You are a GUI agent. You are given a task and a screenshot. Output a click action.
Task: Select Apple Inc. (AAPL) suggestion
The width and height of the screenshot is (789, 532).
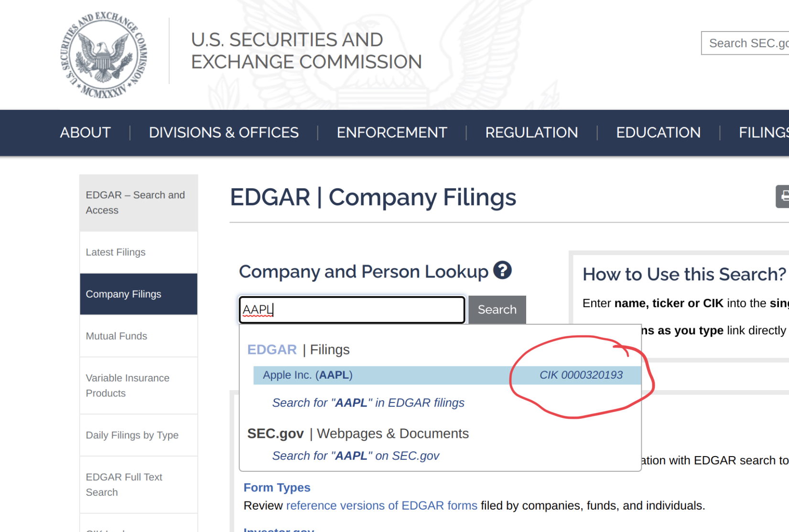[x=447, y=375]
